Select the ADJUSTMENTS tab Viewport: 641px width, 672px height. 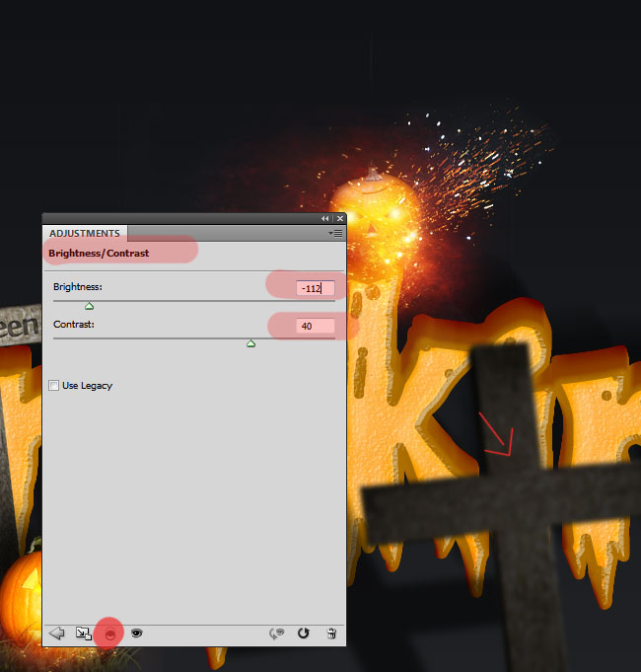click(85, 234)
